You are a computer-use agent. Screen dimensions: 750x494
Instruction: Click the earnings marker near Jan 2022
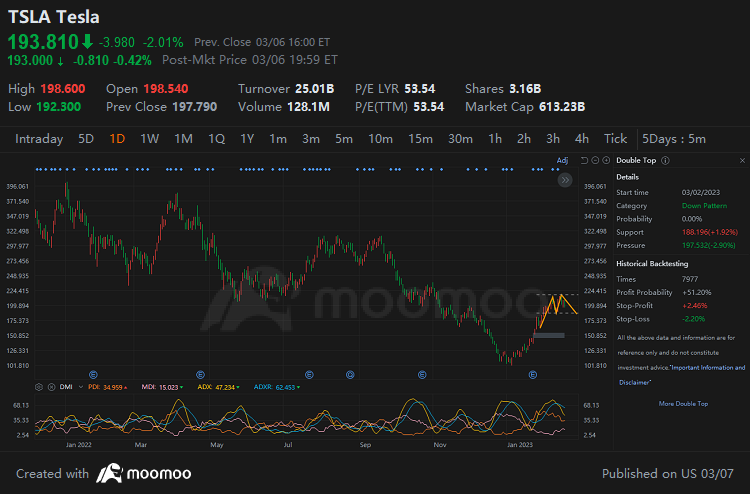(x=93, y=375)
